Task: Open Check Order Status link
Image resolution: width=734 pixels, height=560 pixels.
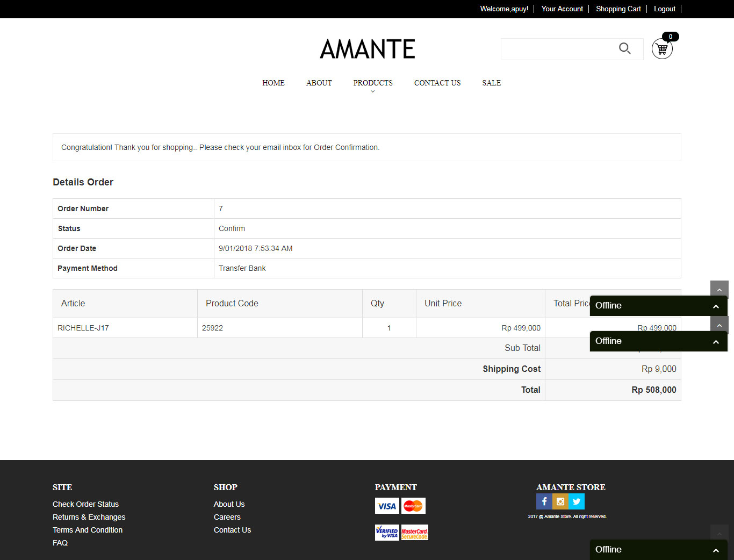Action: pos(85,504)
